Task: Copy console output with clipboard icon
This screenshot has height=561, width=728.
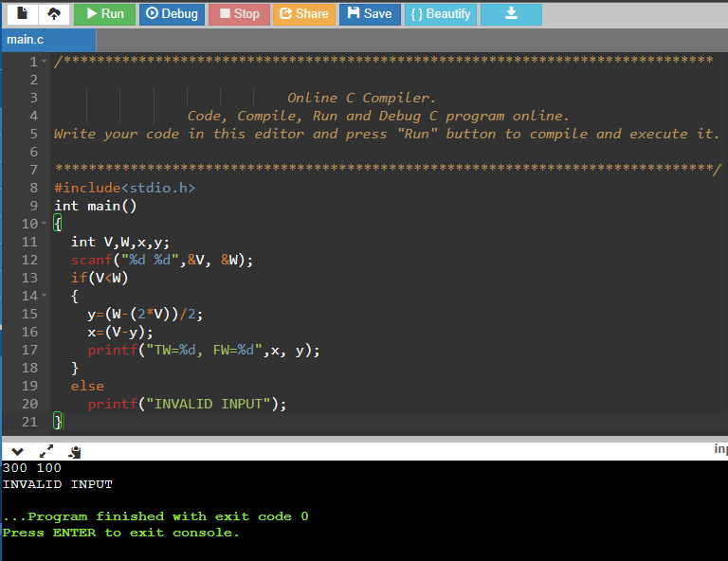Action: pyautogui.click(x=75, y=451)
